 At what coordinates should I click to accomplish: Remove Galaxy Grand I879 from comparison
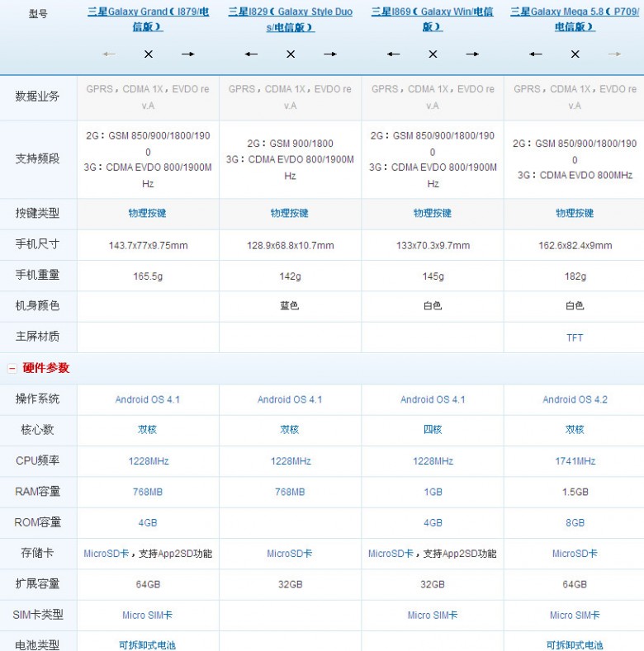coord(149,54)
